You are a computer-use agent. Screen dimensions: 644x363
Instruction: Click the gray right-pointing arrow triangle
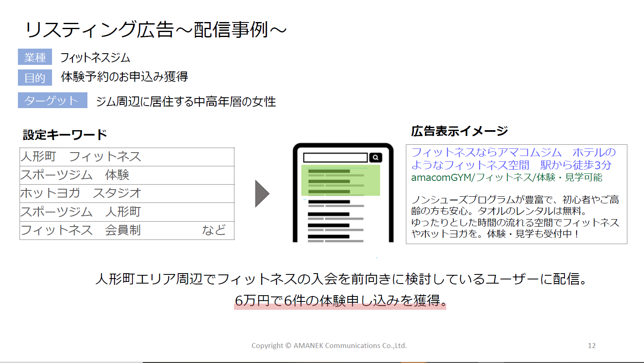pos(262,194)
